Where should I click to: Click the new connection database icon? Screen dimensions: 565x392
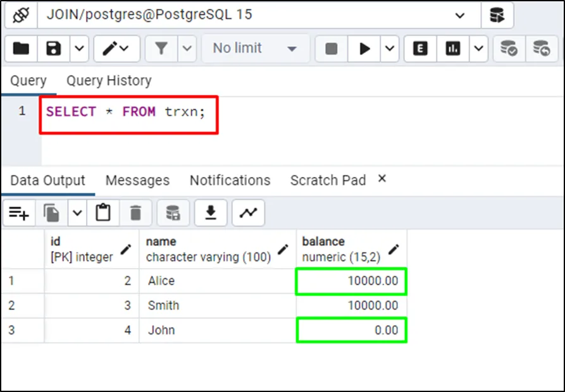pyautogui.click(x=497, y=15)
